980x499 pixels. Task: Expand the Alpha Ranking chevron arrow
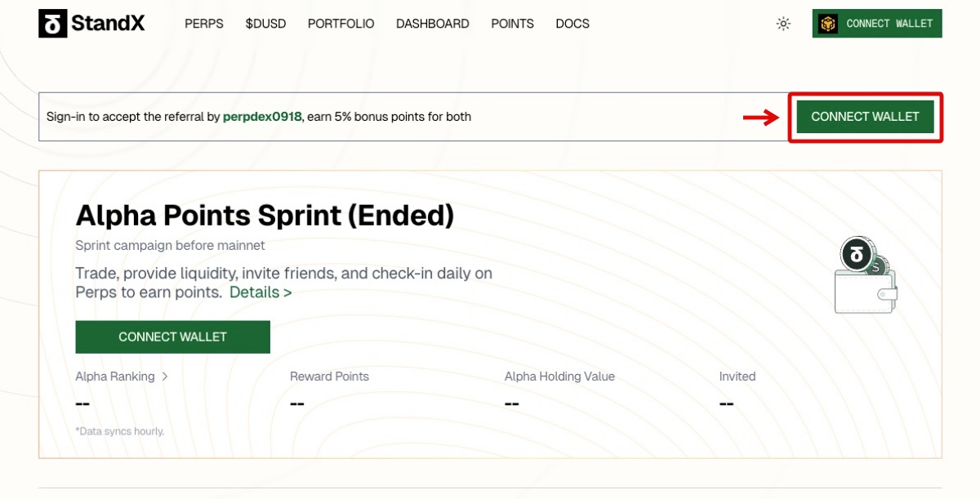(x=165, y=376)
